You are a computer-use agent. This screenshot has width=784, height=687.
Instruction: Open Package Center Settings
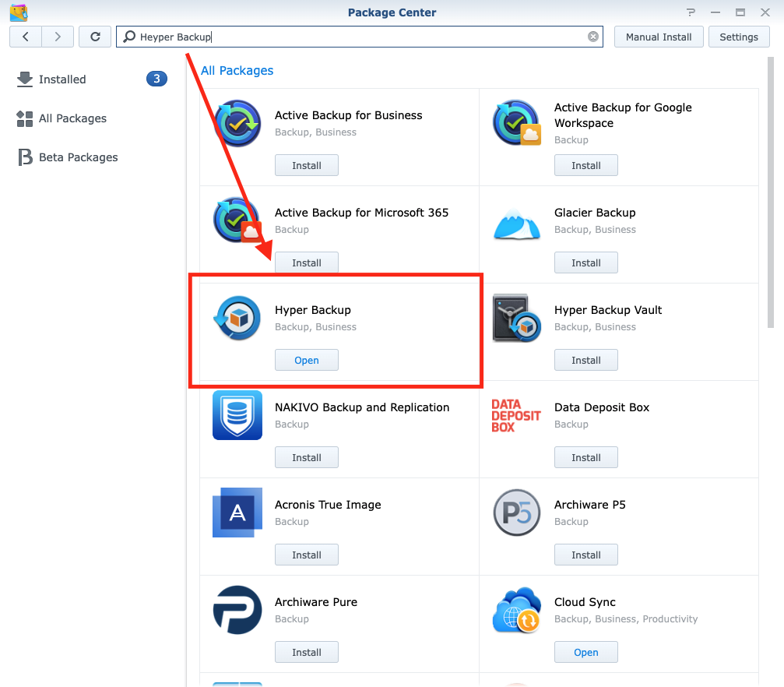pos(739,37)
